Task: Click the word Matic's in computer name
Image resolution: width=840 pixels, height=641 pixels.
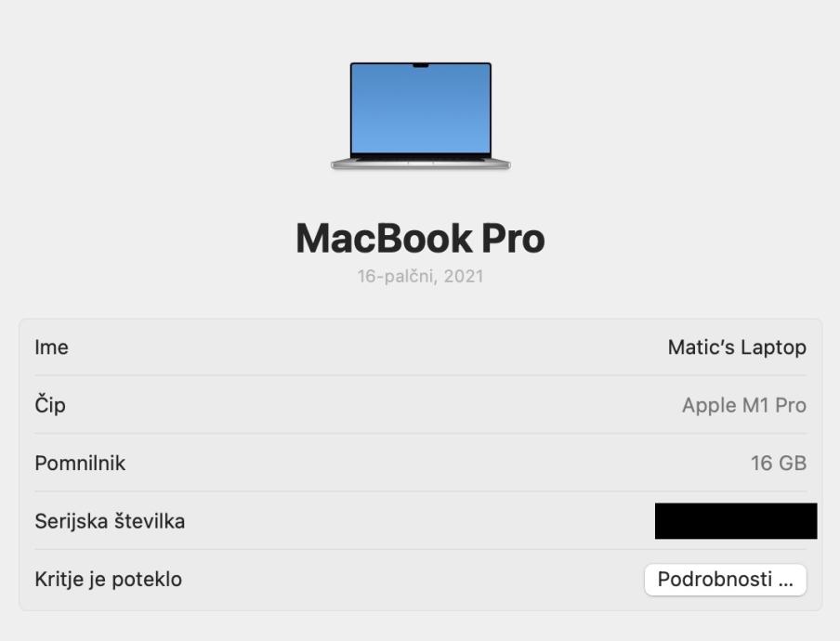Action: click(702, 347)
